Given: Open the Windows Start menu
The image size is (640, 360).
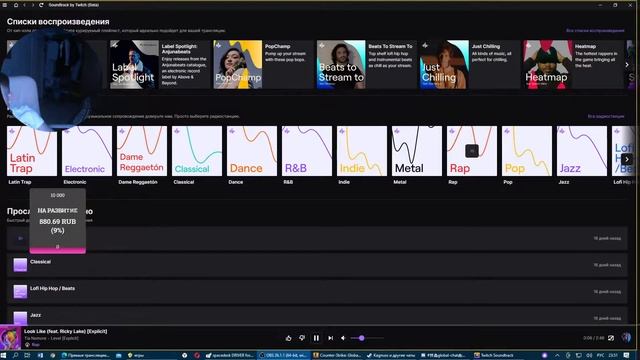Looking at the screenshot, I should tap(4, 356).
